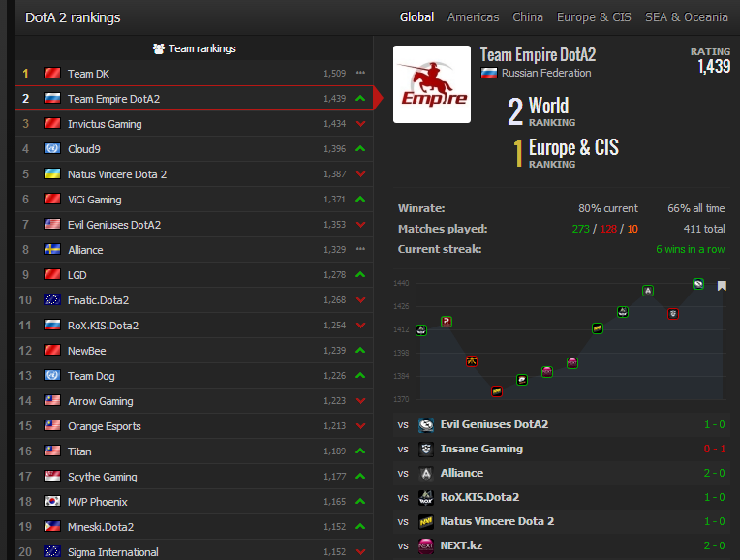This screenshot has width=740, height=560.
Task: Open ViCi Gaming ranking row
Action: pos(194,200)
